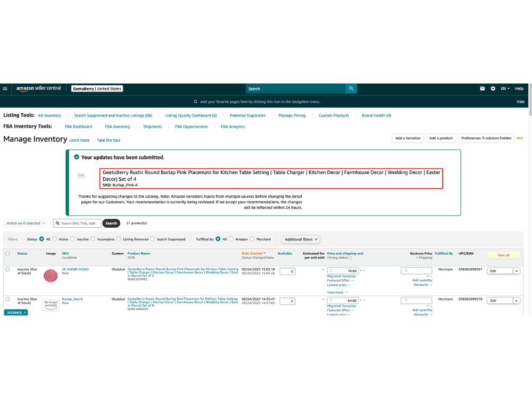The height and width of the screenshot is (399, 532).
Task: Select Status filter Inactive radio
Action: coord(72,239)
